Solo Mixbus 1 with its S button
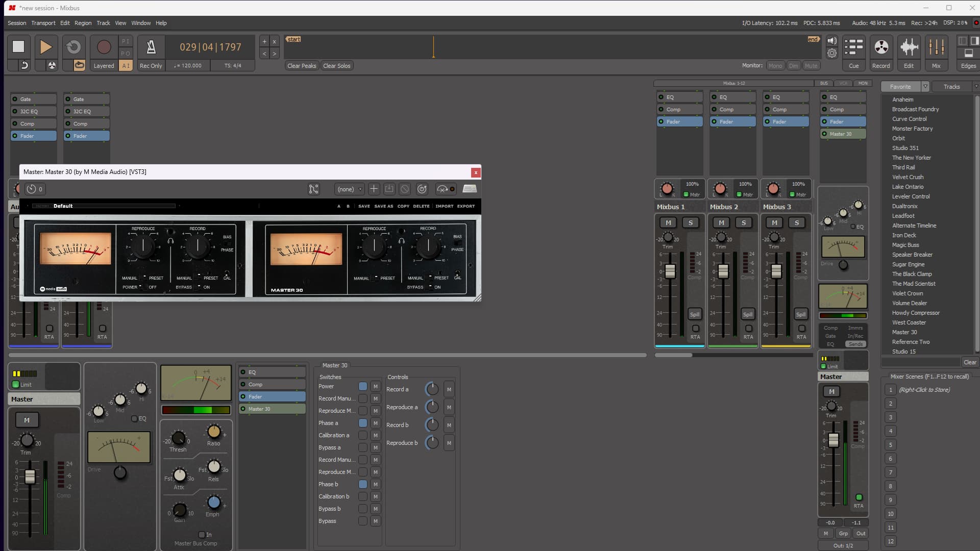980x551 pixels. tap(691, 223)
